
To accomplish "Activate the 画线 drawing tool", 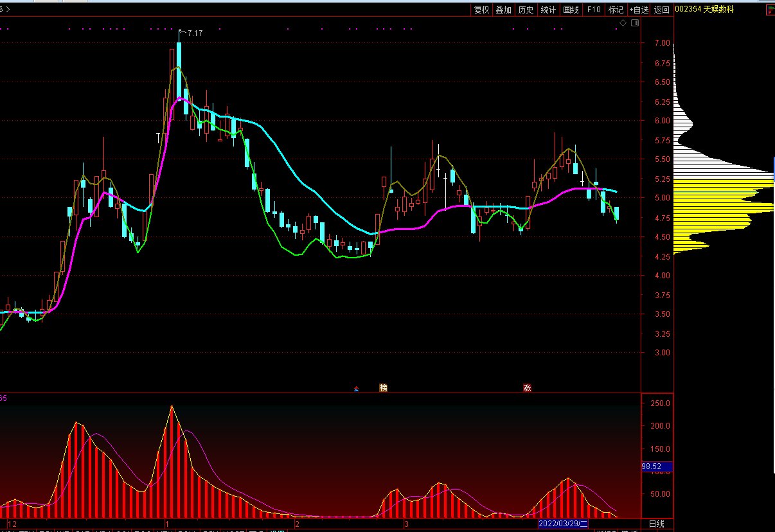I will tap(571, 10).
